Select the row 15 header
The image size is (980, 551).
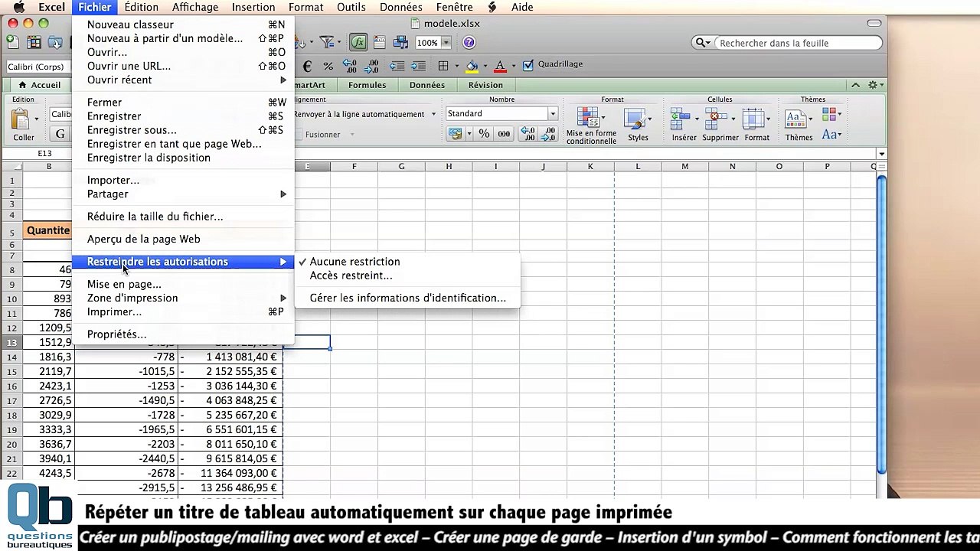pos(11,371)
